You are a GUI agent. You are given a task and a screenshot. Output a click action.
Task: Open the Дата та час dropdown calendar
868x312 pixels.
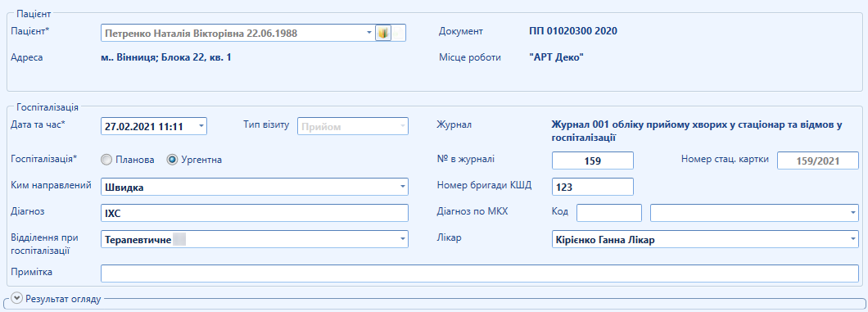pos(201,127)
